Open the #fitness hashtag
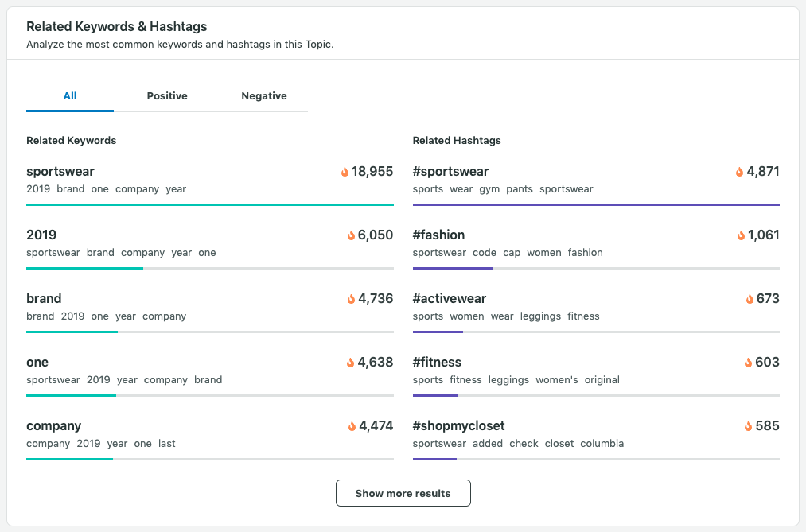Screen dimensions: 806x532 (x=438, y=363)
